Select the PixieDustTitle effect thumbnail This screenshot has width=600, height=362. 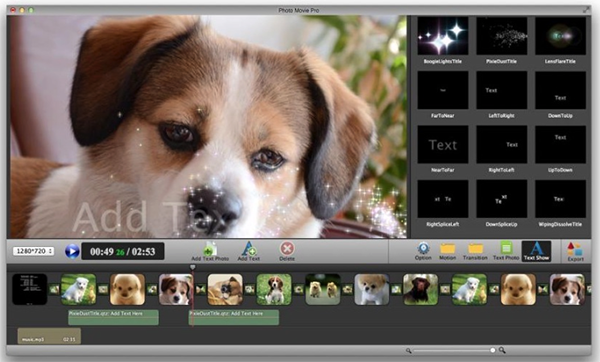point(502,36)
